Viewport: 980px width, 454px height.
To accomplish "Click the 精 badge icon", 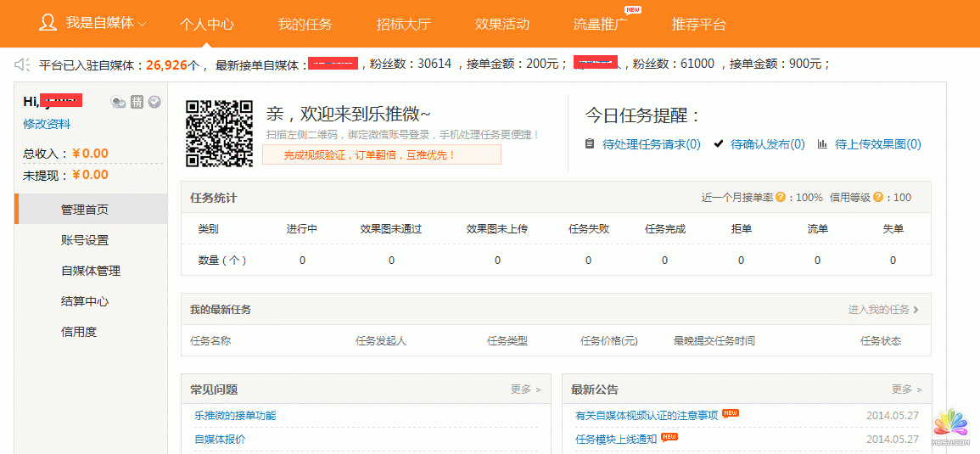I will click(137, 103).
